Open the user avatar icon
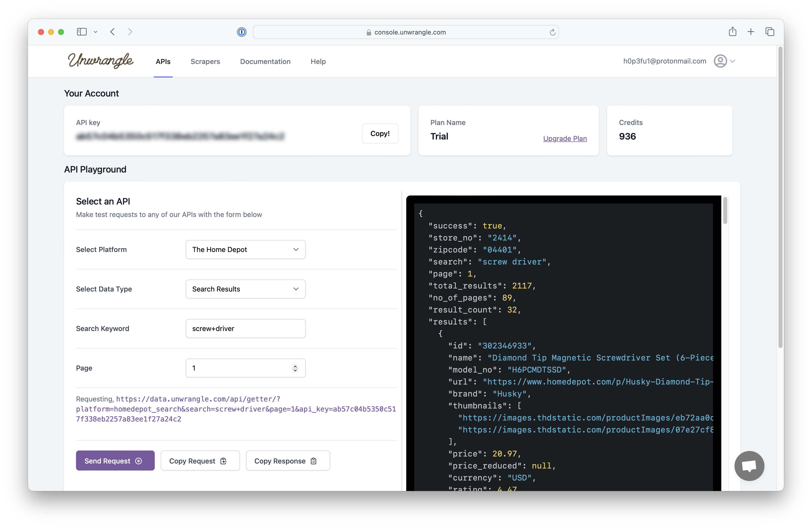 point(720,61)
